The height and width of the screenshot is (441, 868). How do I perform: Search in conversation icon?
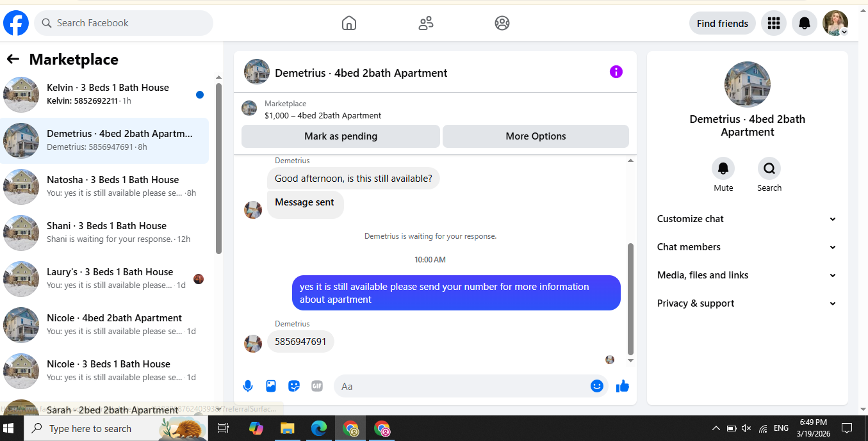[769, 168]
